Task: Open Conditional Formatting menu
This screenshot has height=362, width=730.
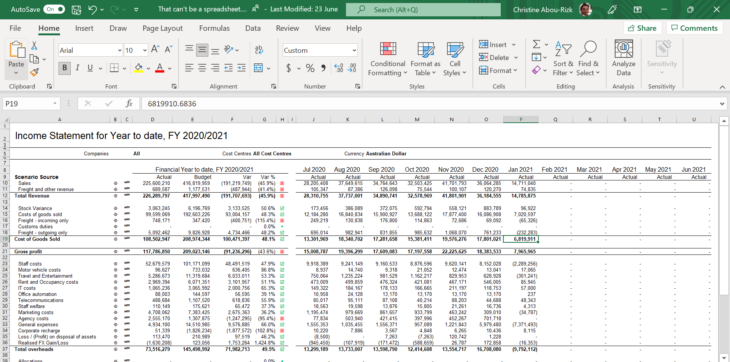Action: click(x=387, y=58)
